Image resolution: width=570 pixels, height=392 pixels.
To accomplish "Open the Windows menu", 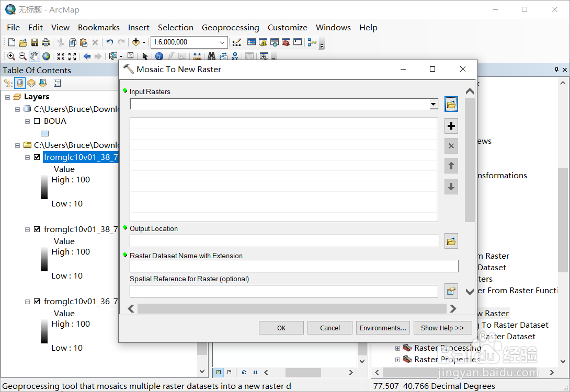I will [x=333, y=28].
